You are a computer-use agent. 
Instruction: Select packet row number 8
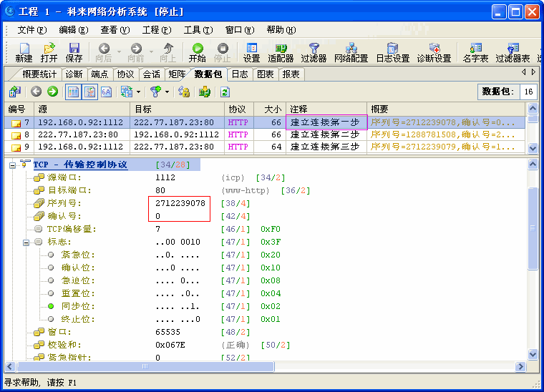click(265, 134)
